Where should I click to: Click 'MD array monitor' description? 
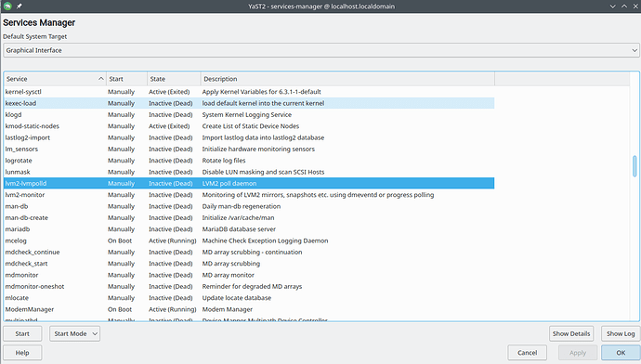coord(229,275)
